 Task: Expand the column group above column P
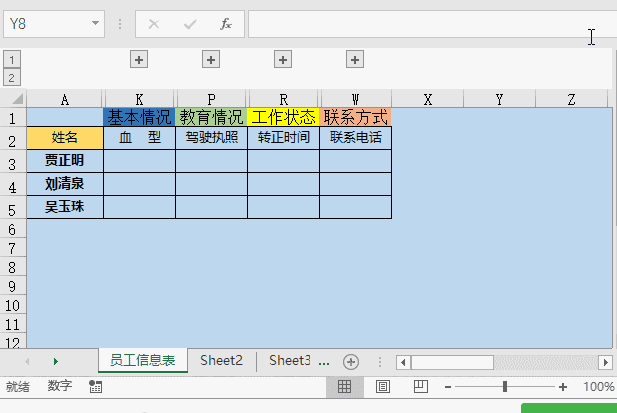[211, 60]
